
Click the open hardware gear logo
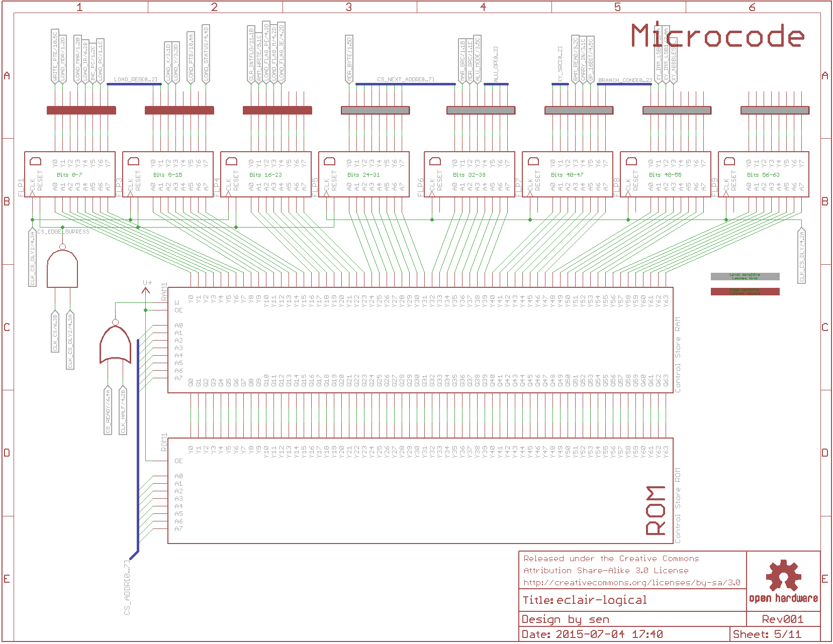[x=783, y=576]
